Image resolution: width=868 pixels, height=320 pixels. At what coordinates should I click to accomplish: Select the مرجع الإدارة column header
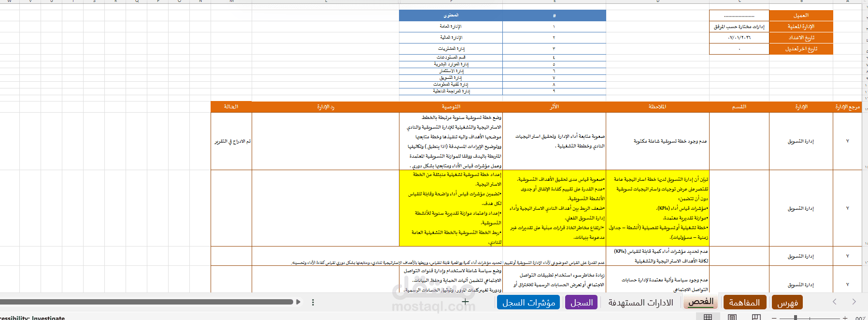(847, 107)
